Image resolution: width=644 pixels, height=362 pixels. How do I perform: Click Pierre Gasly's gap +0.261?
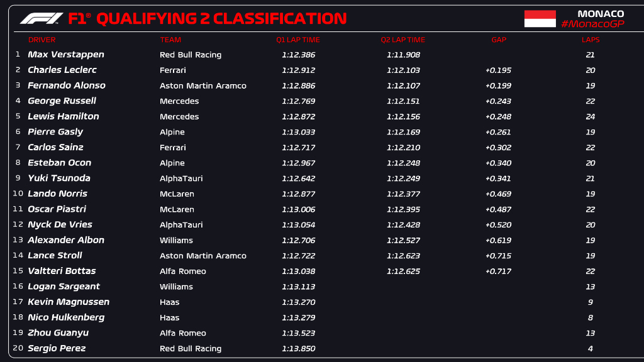pos(498,132)
